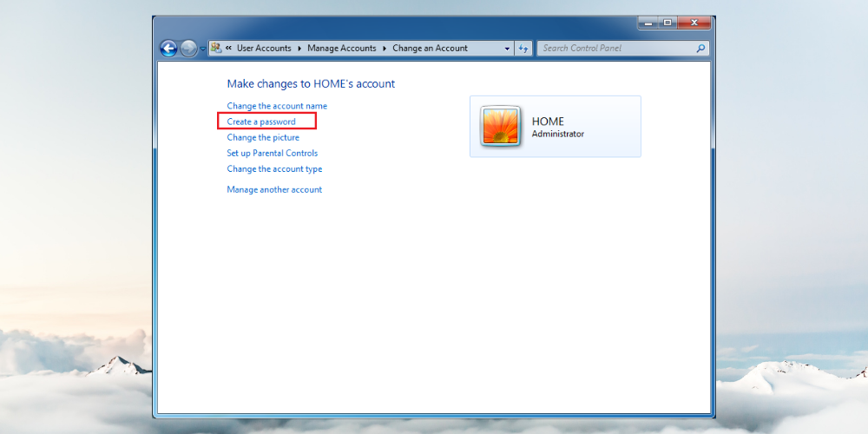
Task: Click the Make changes to HOME's account heading
Action: [x=311, y=84]
